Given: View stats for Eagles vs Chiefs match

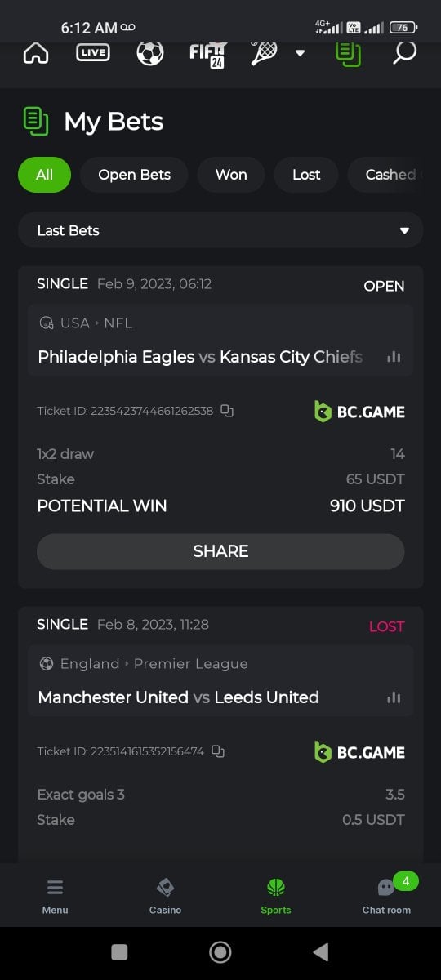Looking at the screenshot, I should click(x=394, y=357).
